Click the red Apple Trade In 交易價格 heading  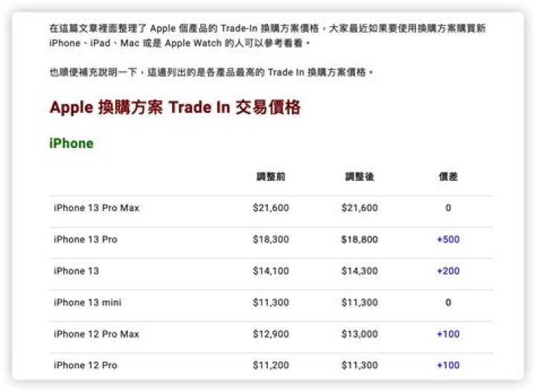point(175,108)
